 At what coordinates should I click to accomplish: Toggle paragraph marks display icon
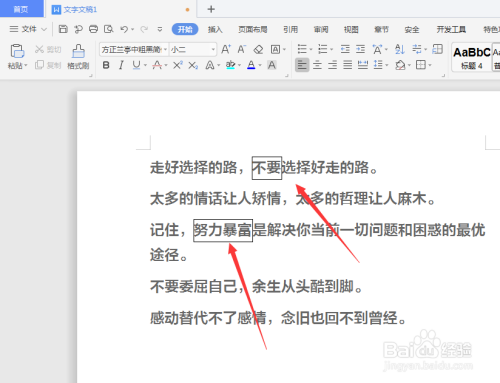point(417,49)
